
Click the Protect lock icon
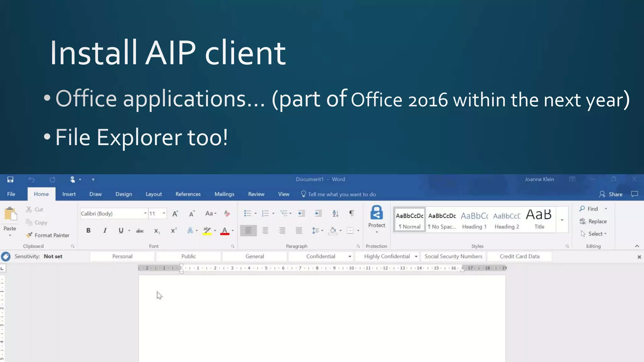point(376,213)
